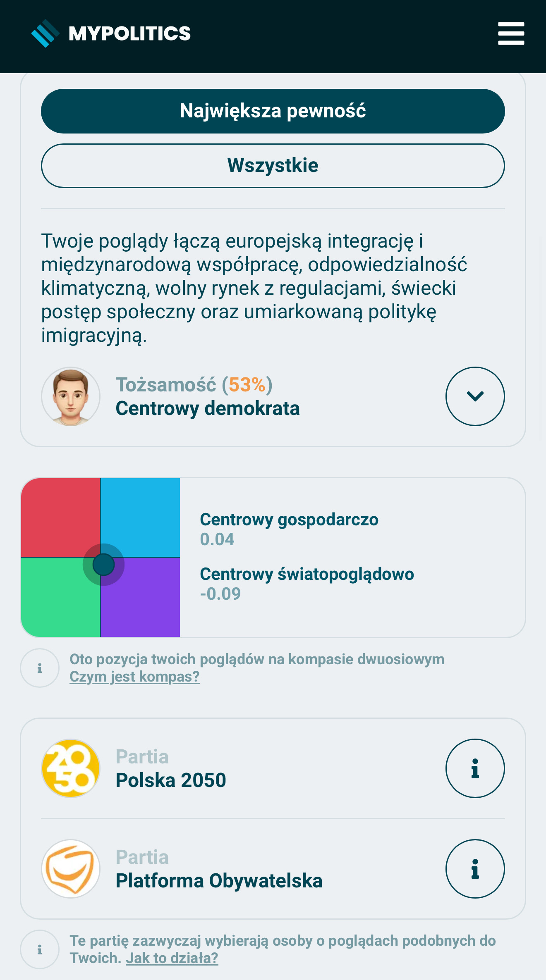
Task: Click the MYPOLITICS header title
Action: [129, 33]
